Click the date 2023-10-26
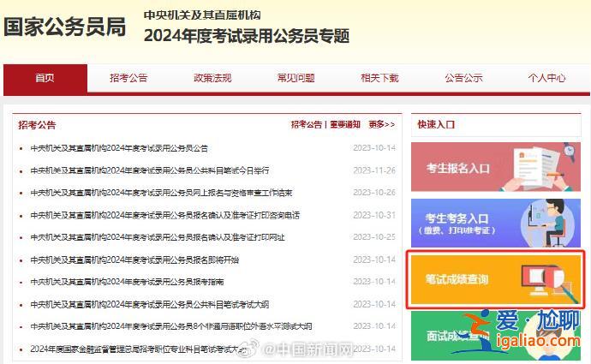 click(x=374, y=193)
